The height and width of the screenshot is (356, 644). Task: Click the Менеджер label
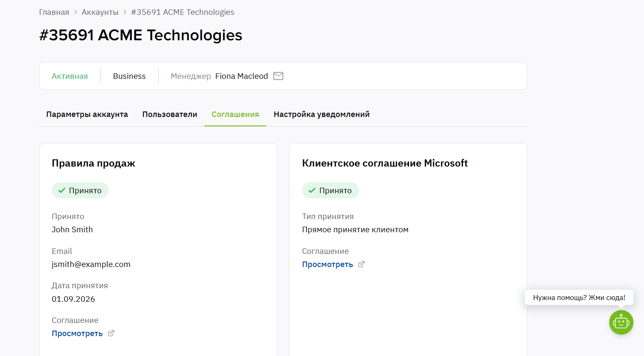[x=191, y=76]
